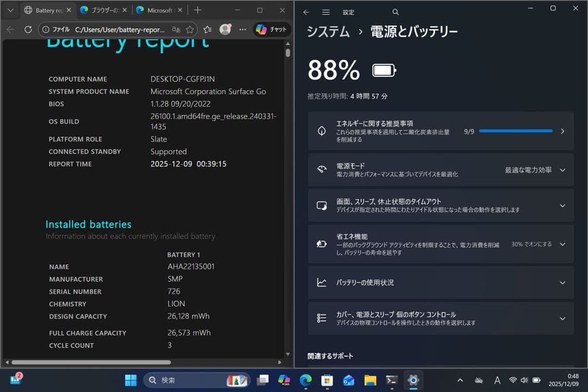Click the 9/9 recommendations progress bar

pos(515,131)
